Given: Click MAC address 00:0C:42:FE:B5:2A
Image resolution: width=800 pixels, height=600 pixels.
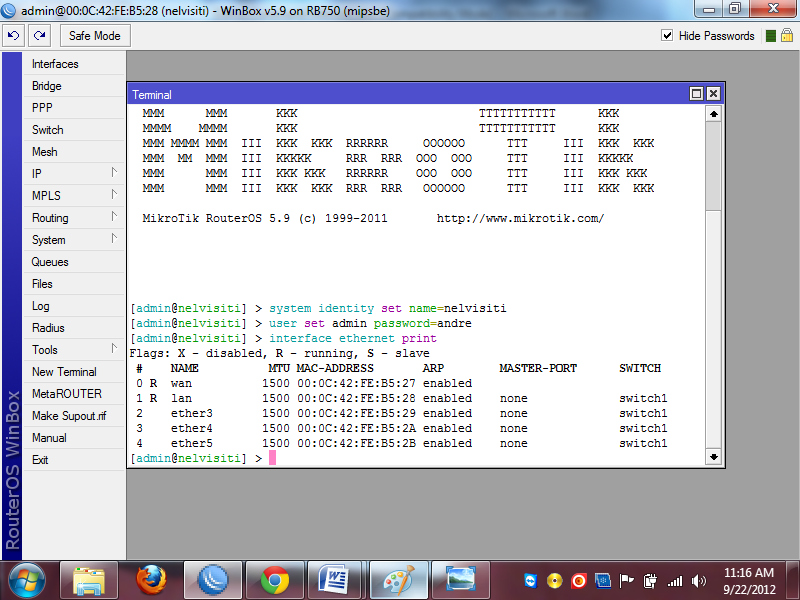Looking at the screenshot, I should pyautogui.click(x=356, y=428).
